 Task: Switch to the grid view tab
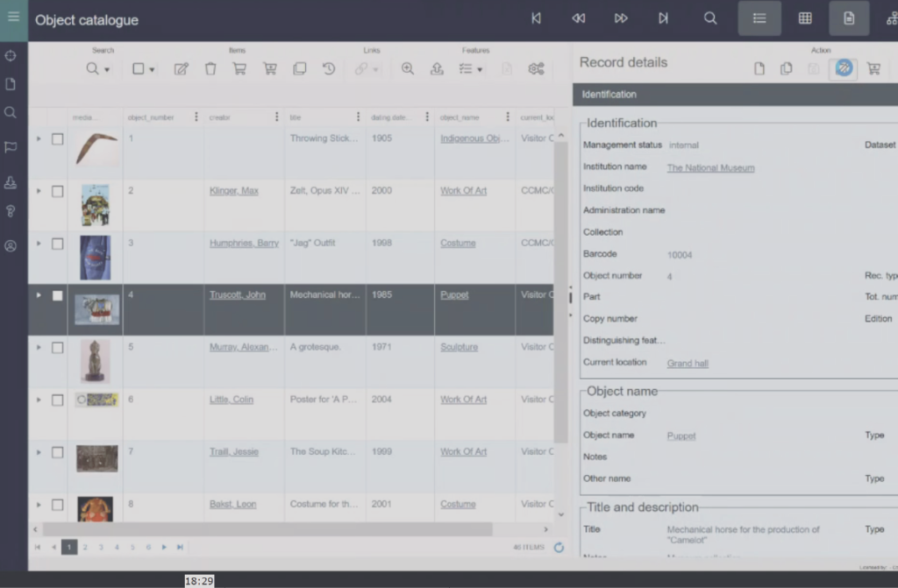click(x=804, y=18)
